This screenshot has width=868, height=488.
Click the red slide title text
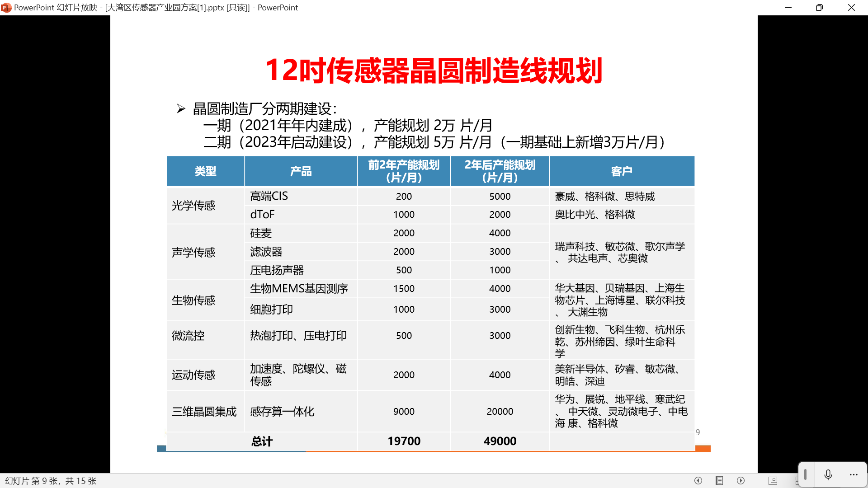[434, 71]
